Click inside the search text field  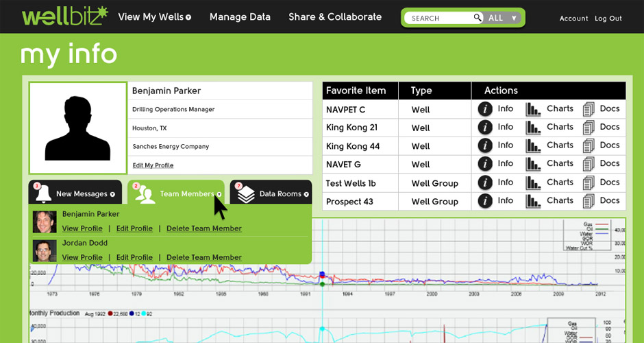(x=438, y=19)
